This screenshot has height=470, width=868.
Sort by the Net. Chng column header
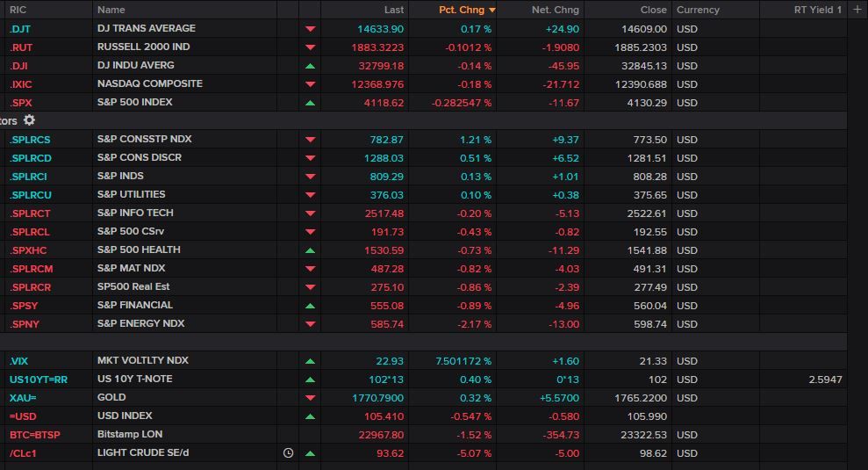(x=556, y=10)
